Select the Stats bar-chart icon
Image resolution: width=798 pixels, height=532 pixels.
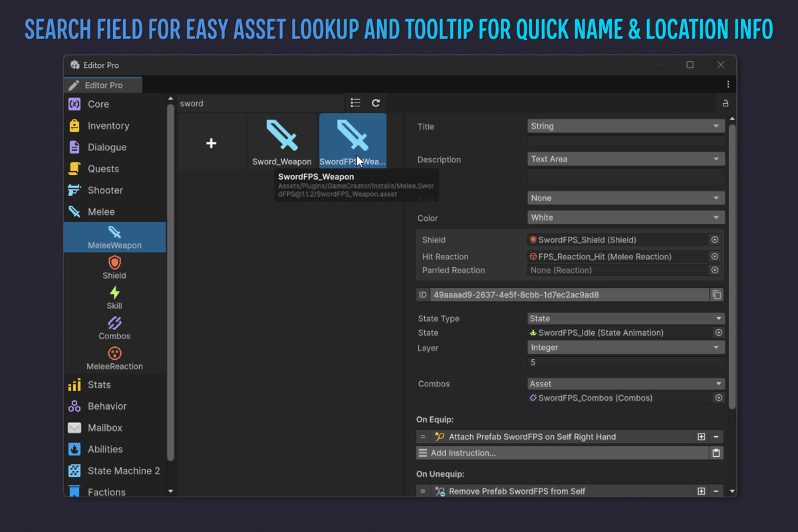74,384
